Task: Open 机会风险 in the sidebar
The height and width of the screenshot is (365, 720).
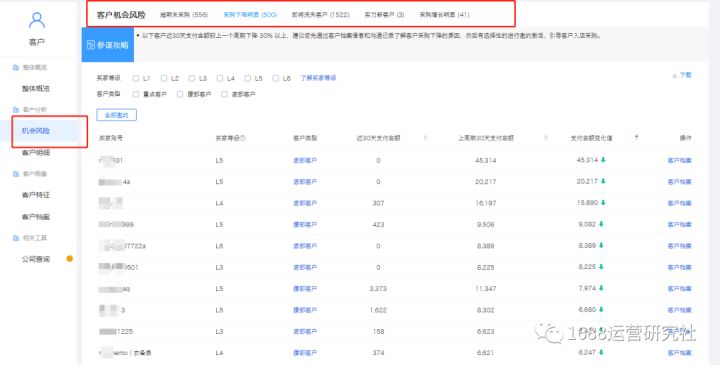Action: point(36,131)
